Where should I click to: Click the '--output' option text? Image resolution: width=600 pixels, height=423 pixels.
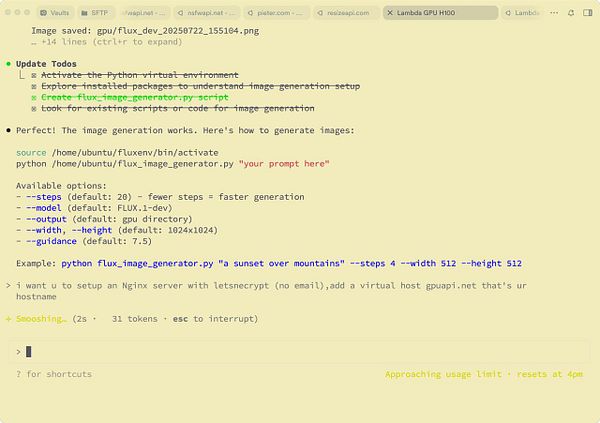pyautogui.click(x=46, y=219)
